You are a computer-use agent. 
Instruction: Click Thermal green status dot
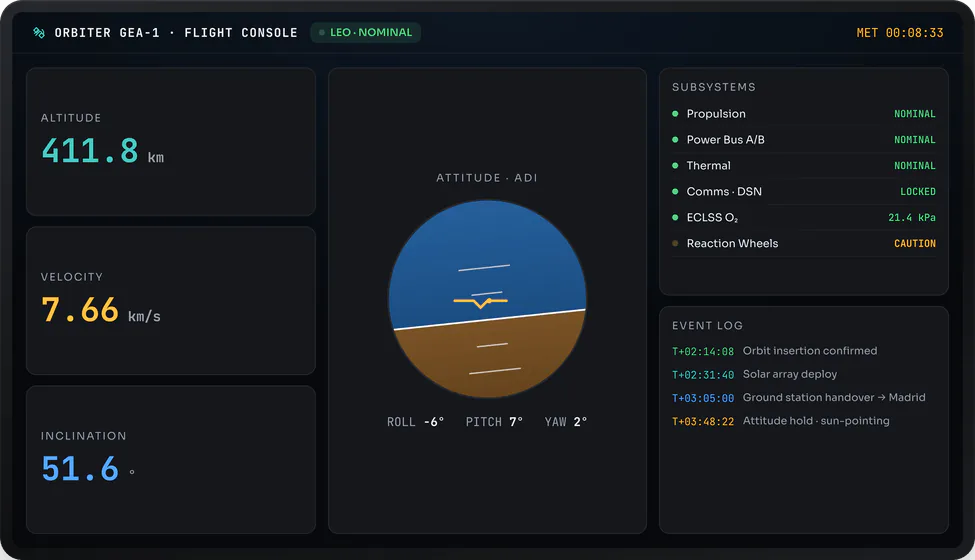[x=675, y=166]
